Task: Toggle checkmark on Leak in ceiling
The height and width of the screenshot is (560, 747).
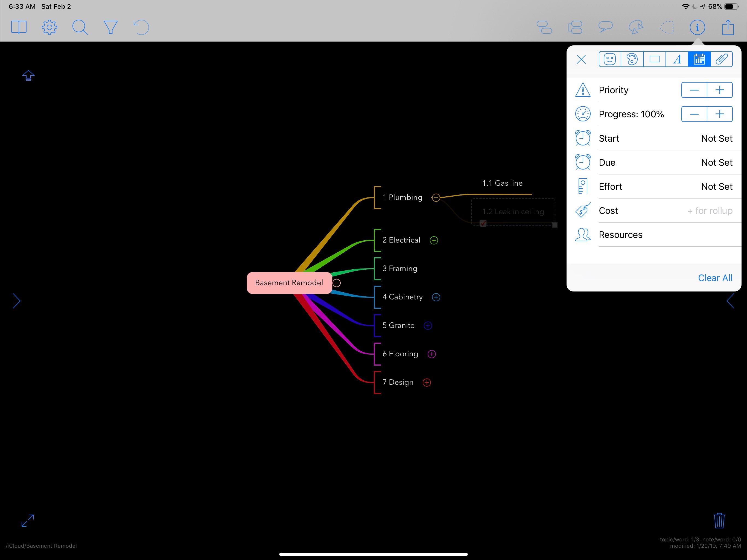Action: [483, 223]
